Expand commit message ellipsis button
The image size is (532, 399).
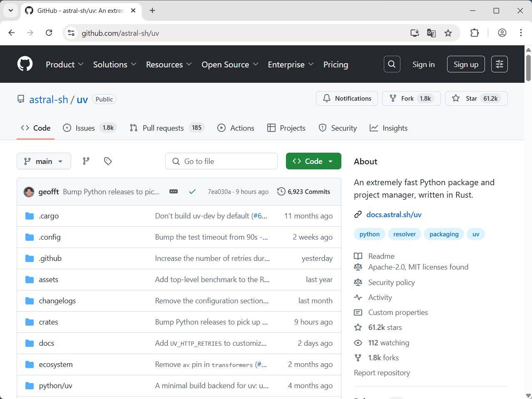tap(174, 191)
